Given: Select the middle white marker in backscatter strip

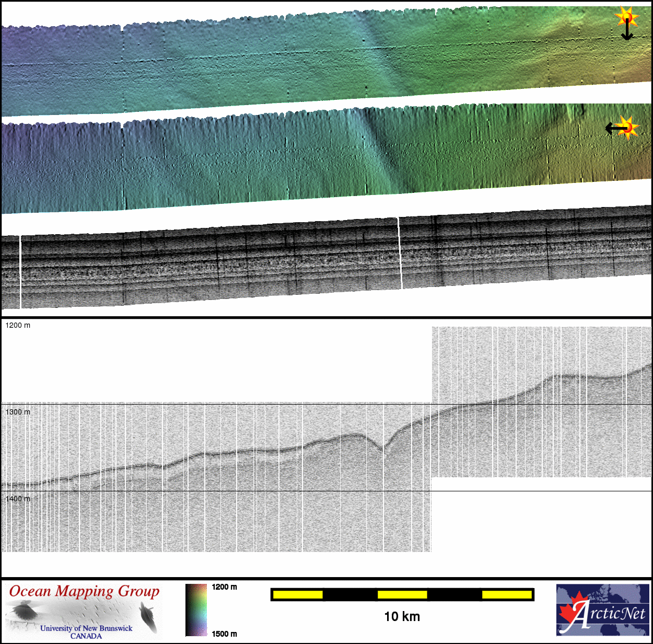Looking at the screenshot, I should [400, 254].
